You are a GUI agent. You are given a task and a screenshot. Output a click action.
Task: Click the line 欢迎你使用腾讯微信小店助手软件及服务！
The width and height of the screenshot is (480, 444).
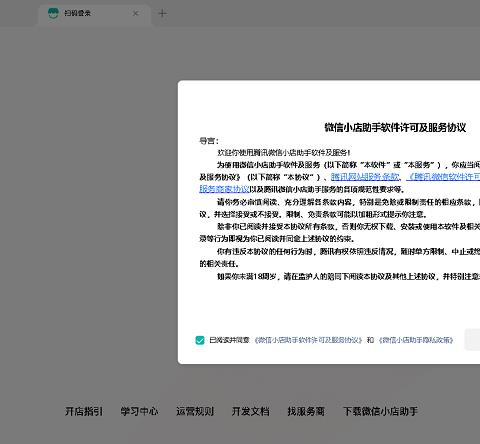284,152
